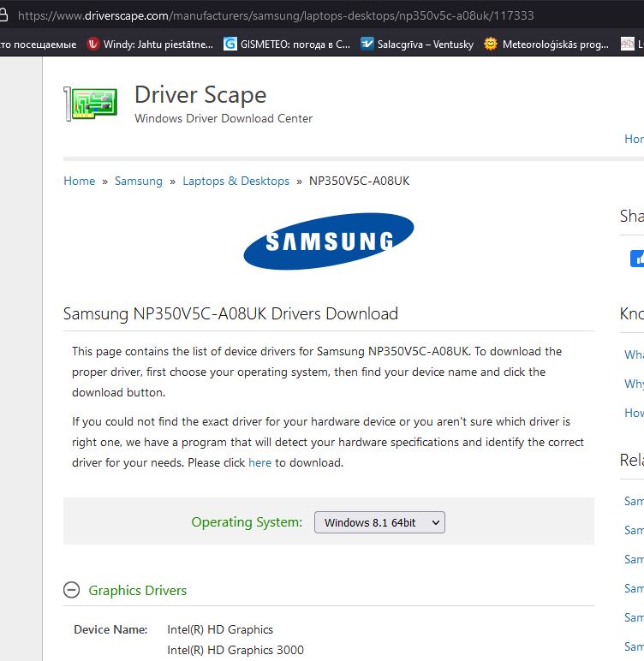Open the Salacgrīva Ventusky bookmark icon

367,44
